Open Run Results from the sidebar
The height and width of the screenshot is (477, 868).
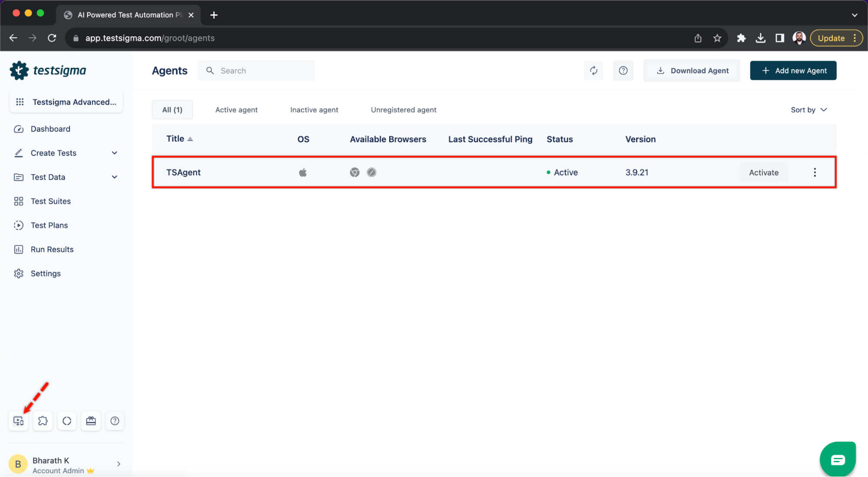pos(52,250)
